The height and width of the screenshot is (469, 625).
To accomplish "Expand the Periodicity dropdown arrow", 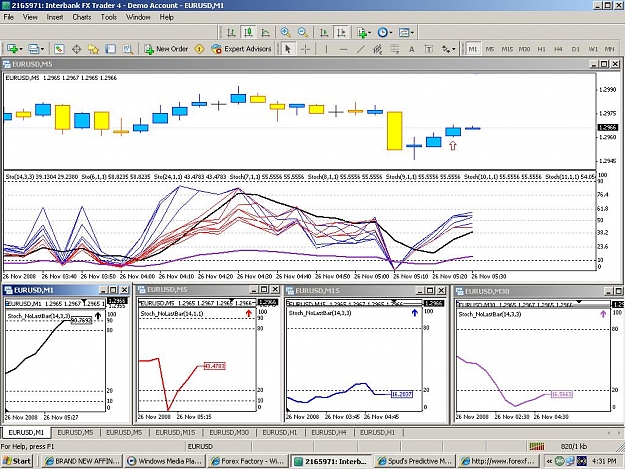I will coord(391,32).
